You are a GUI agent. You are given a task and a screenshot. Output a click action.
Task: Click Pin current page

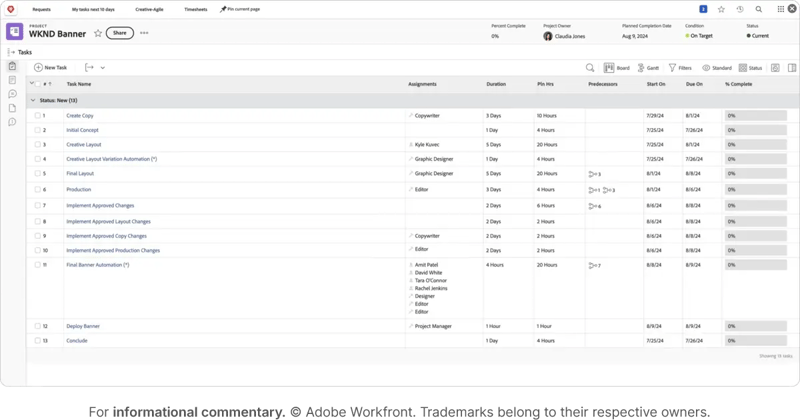point(240,9)
